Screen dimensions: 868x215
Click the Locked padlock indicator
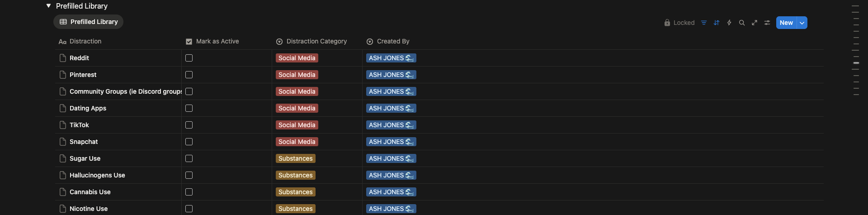pyautogui.click(x=679, y=23)
